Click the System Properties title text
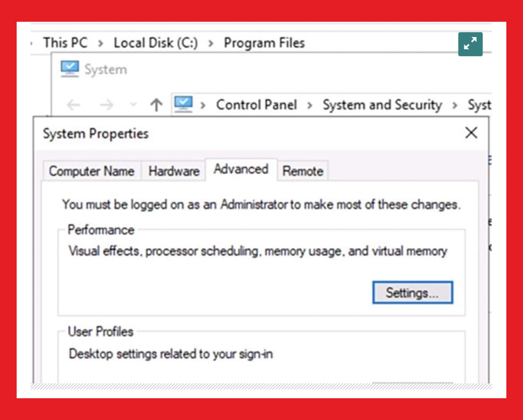 tap(96, 134)
